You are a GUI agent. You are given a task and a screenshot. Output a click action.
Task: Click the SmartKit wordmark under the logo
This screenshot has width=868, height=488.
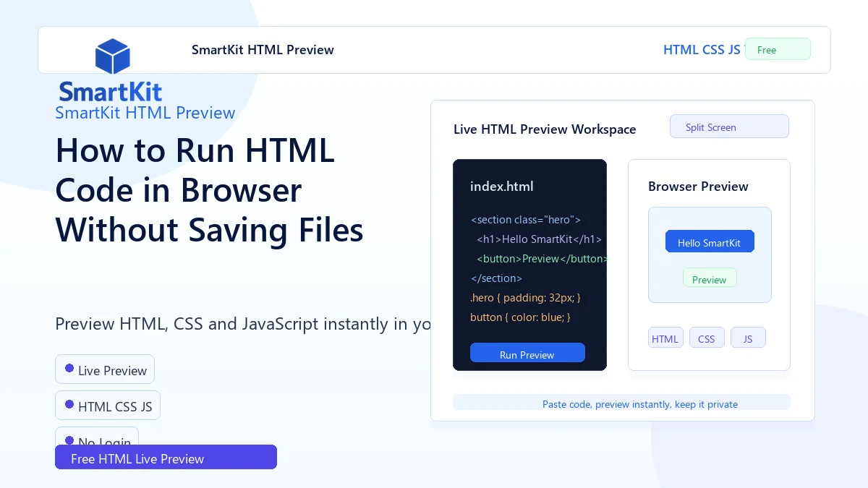click(x=111, y=92)
